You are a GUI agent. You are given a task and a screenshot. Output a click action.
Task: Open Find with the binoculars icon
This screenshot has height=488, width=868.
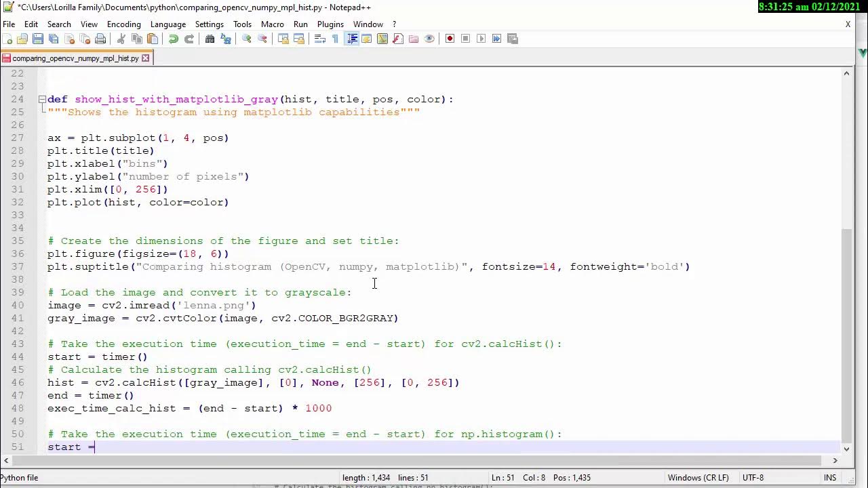(x=210, y=39)
